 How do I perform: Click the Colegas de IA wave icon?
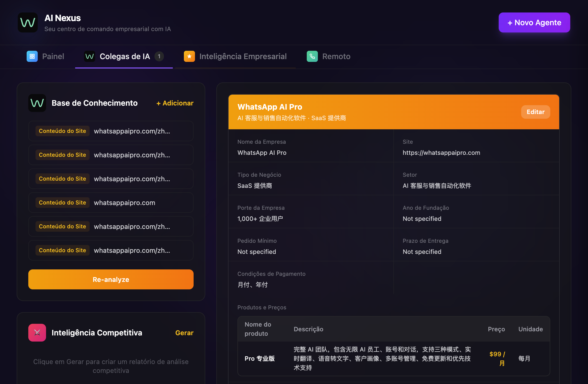89,56
